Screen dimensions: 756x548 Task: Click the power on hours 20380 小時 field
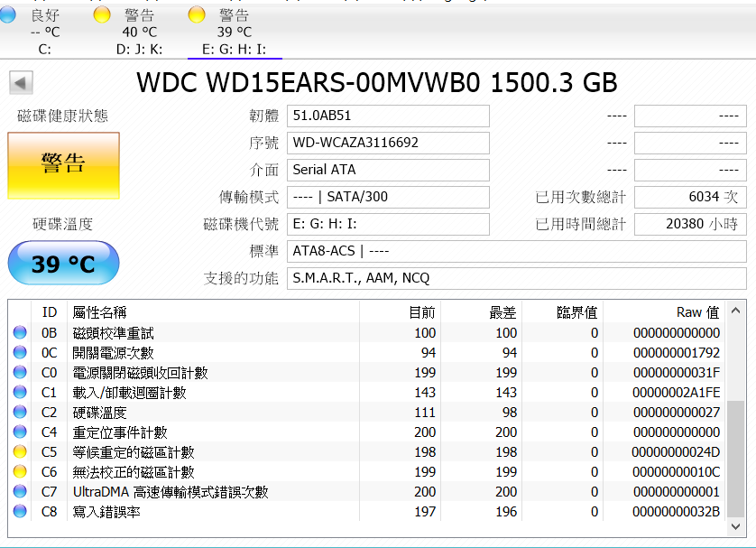(690, 224)
